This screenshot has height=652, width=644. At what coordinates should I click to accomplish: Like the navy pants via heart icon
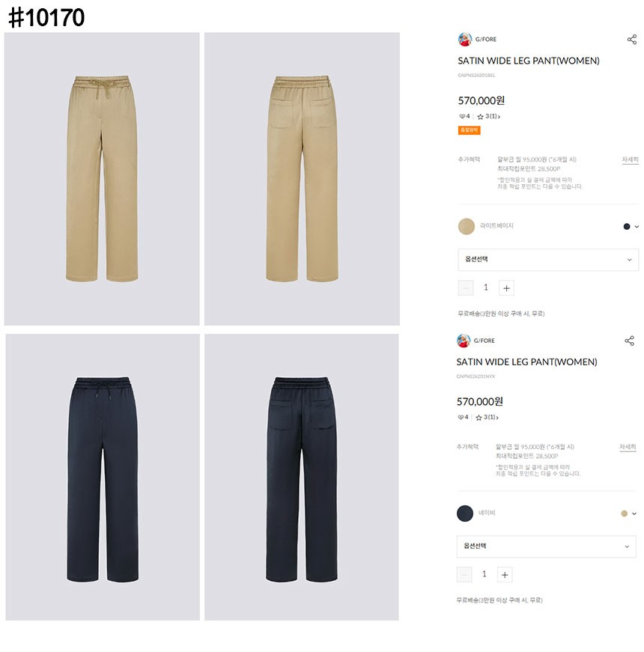[461, 417]
